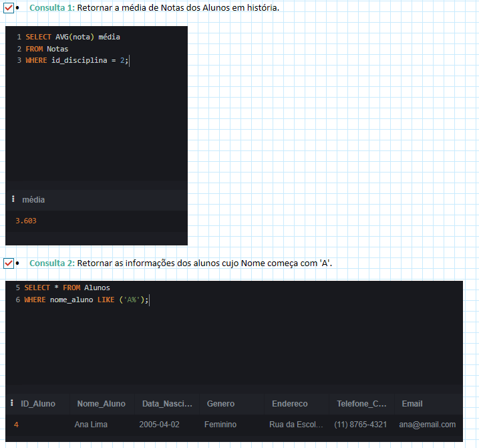Click the ana@email.com cell
The height and width of the screenshot is (448, 479).
(x=427, y=425)
